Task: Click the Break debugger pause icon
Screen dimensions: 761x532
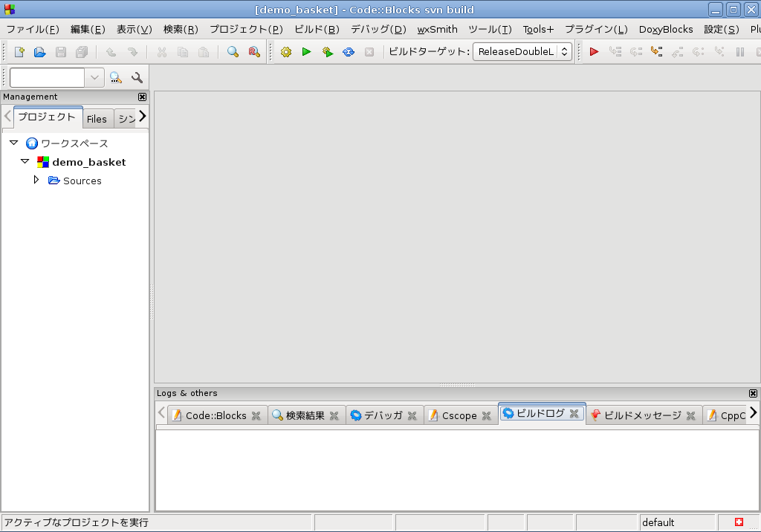Action: (x=740, y=51)
